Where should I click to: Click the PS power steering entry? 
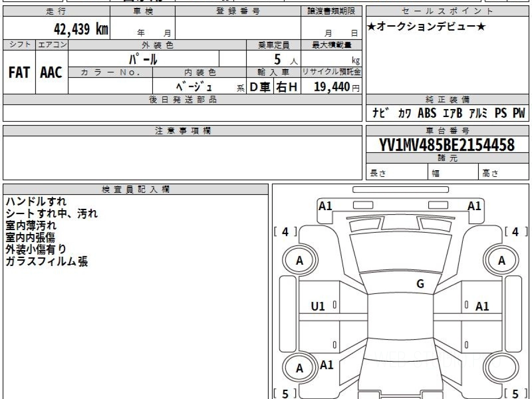pos(501,113)
